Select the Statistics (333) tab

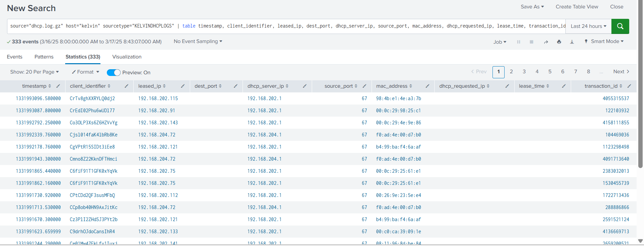coord(83,57)
